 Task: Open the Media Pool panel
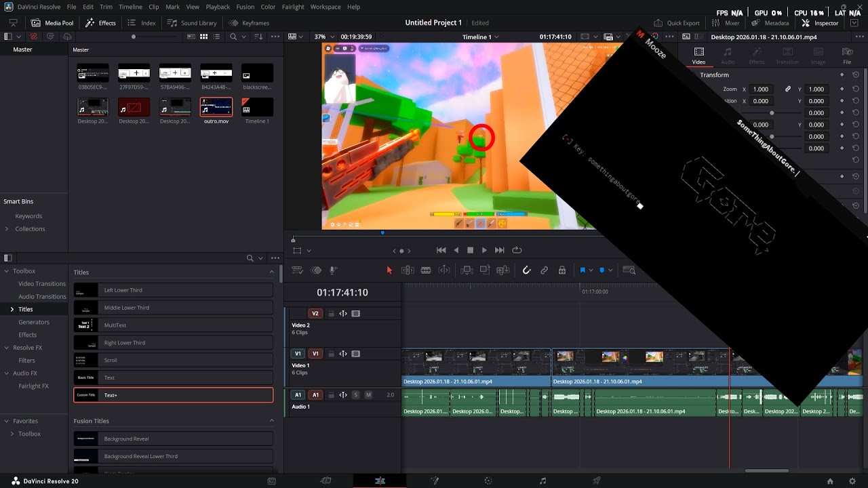[52, 23]
